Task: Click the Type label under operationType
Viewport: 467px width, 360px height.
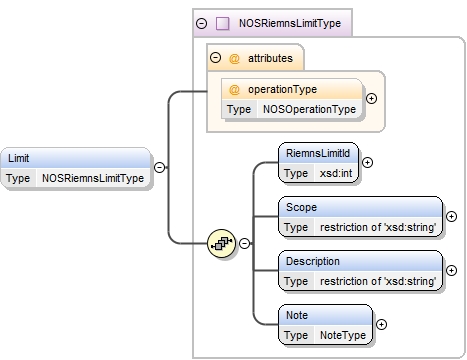Action: tap(239, 109)
